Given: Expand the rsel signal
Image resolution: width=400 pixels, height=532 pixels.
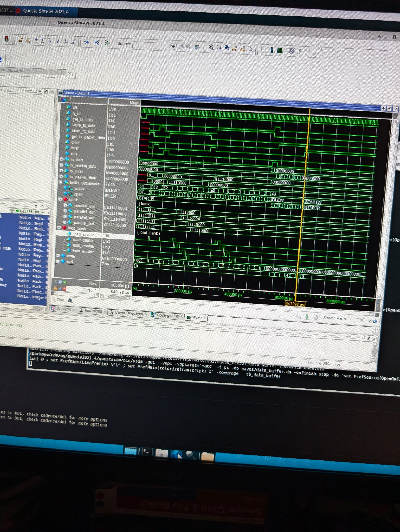Looking at the screenshot, I should 58,261.
